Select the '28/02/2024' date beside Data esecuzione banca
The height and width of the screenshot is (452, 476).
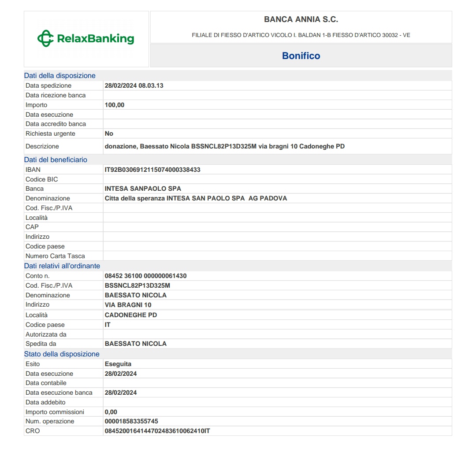click(x=120, y=393)
